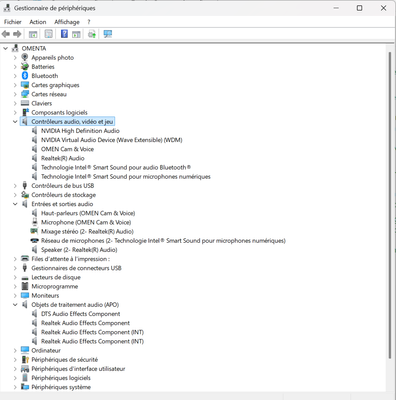Select NVIDIA Virtual Audio Device (Wave Extensible)
The width and height of the screenshot is (396, 400).
click(111, 140)
